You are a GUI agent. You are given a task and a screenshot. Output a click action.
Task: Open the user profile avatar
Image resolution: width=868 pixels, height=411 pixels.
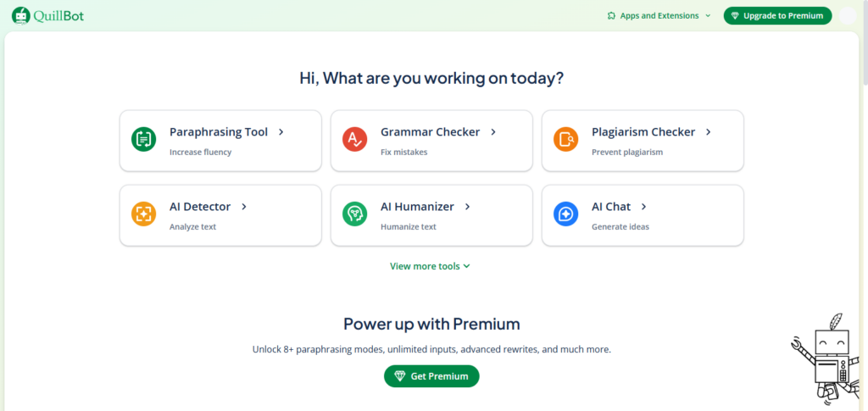[x=848, y=15]
